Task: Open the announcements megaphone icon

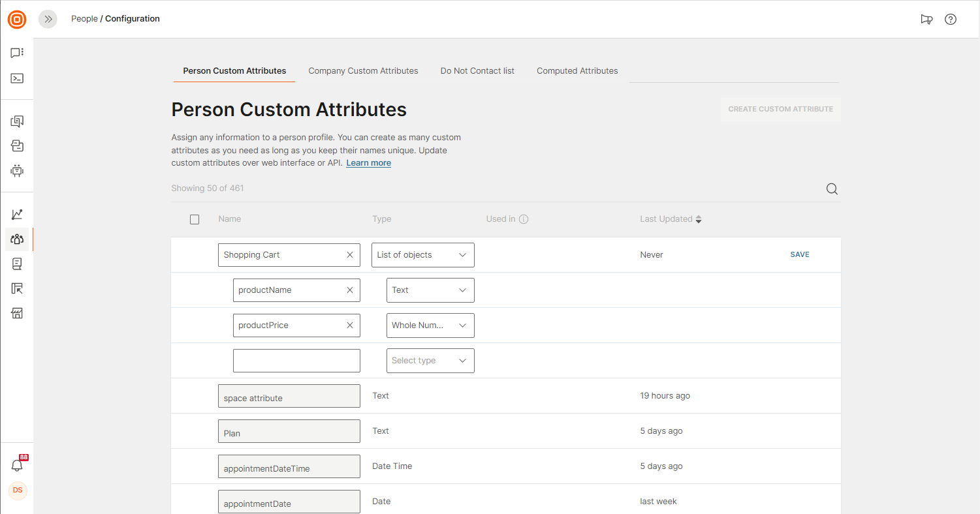Action: pyautogui.click(x=926, y=19)
